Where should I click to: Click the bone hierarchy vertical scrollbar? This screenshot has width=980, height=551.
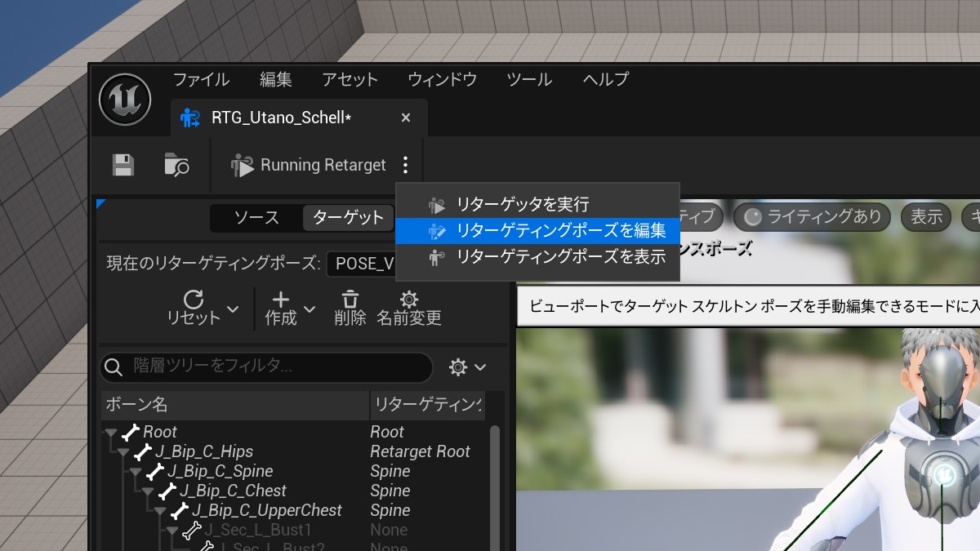click(x=494, y=487)
